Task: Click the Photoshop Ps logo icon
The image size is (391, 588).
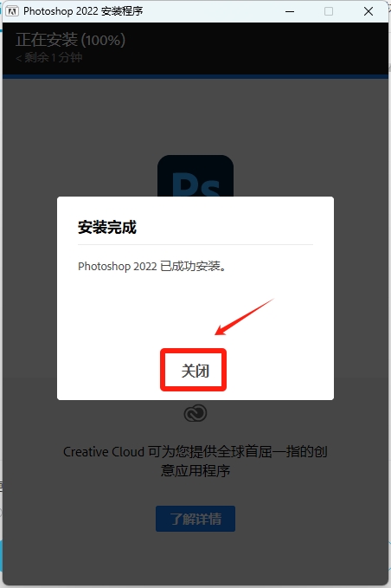Action: coord(195,177)
